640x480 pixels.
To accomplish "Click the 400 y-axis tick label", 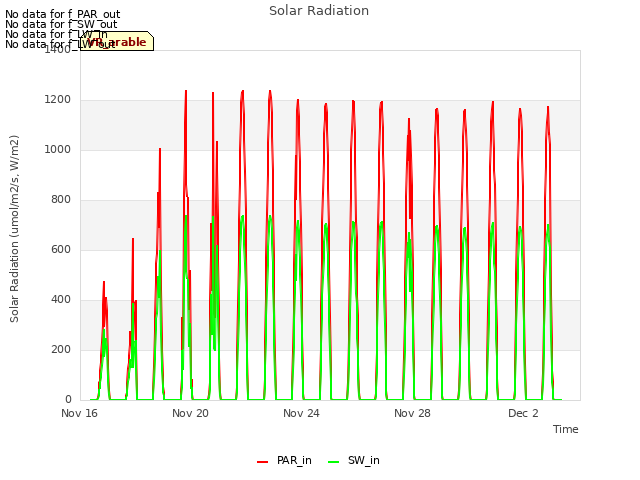I will pos(61,300).
